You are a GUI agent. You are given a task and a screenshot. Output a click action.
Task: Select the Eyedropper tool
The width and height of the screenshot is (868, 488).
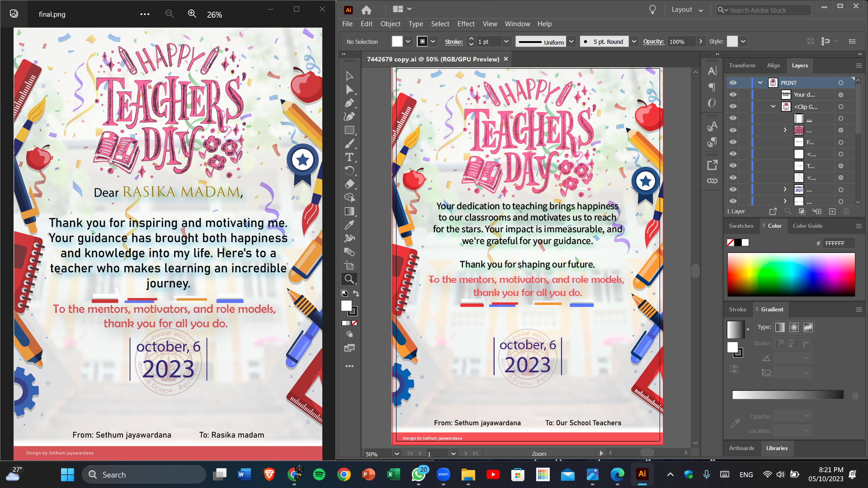[349, 225]
